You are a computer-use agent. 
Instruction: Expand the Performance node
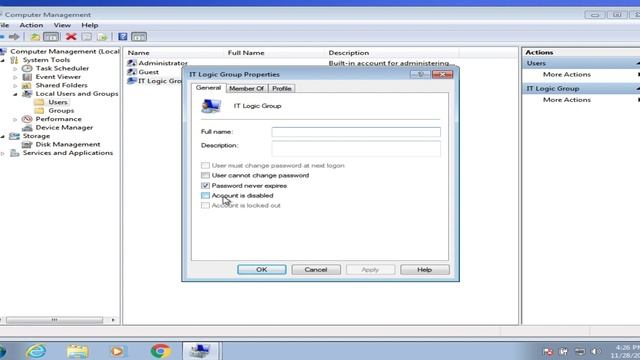(15, 119)
